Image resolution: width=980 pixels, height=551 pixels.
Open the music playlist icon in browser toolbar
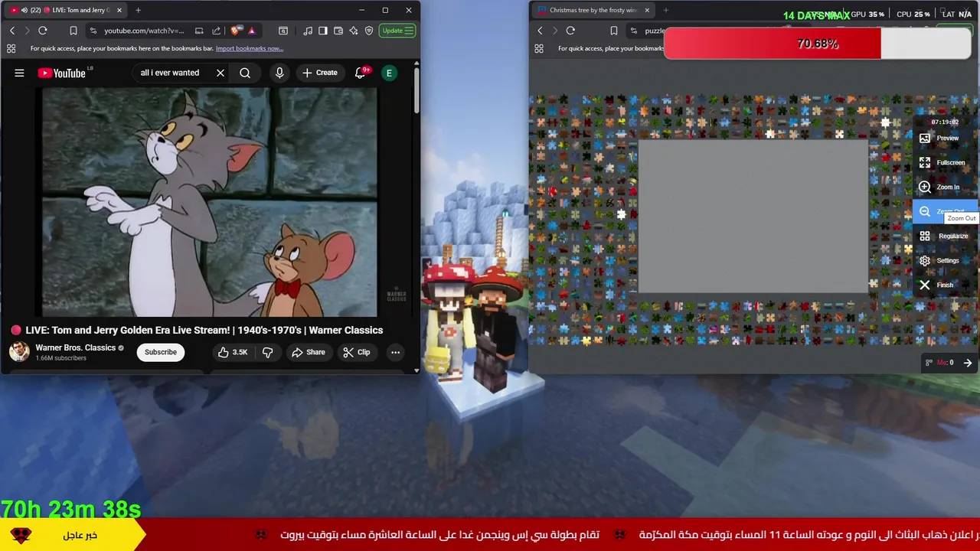308,31
